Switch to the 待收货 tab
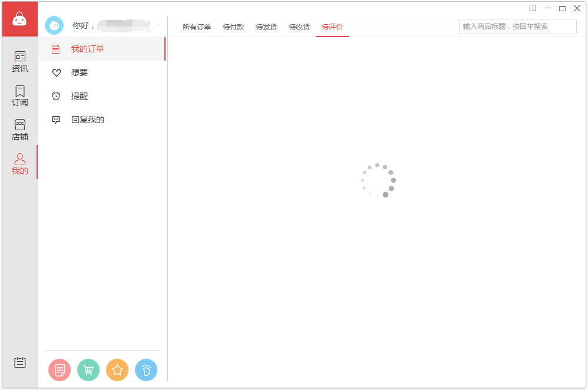 (299, 27)
